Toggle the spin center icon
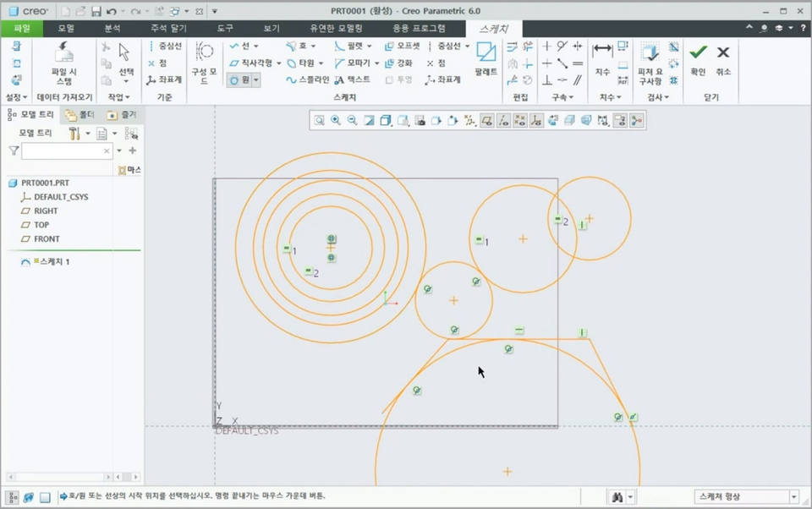The image size is (812, 509). 636,120
